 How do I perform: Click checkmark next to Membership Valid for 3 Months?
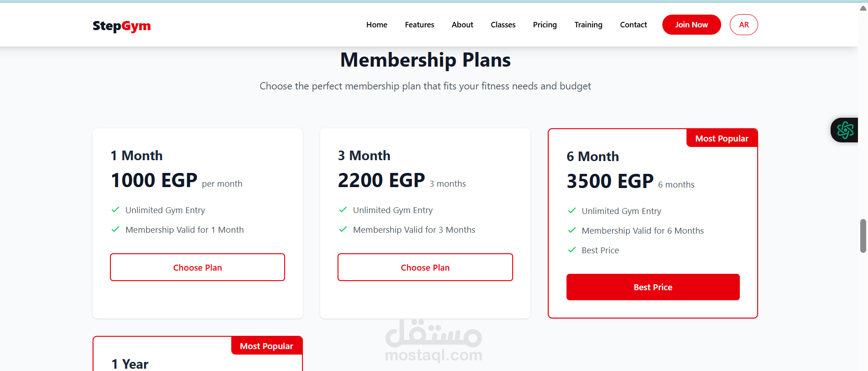coord(343,230)
